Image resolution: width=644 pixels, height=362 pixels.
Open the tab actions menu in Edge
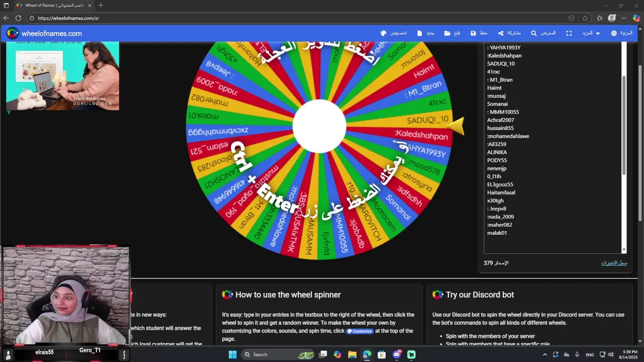pyautogui.click(x=6, y=6)
